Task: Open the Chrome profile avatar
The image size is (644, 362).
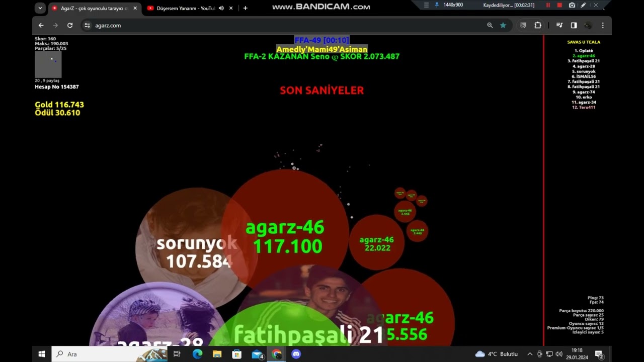Action: 588,25
